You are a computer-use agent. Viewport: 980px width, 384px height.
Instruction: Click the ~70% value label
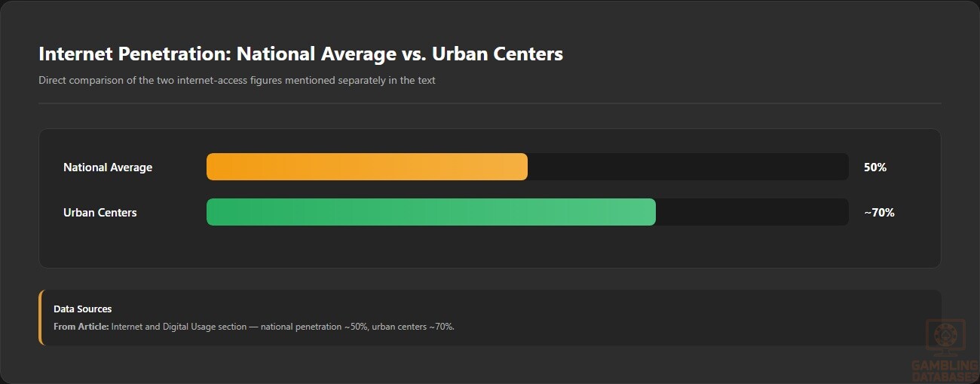coord(879,213)
